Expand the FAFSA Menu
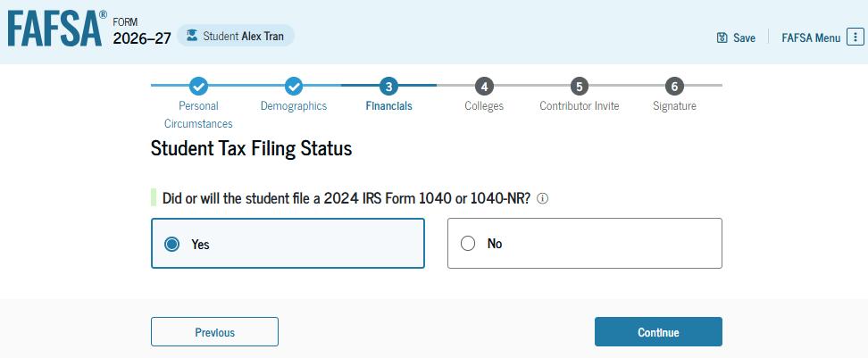 click(x=822, y=37)
